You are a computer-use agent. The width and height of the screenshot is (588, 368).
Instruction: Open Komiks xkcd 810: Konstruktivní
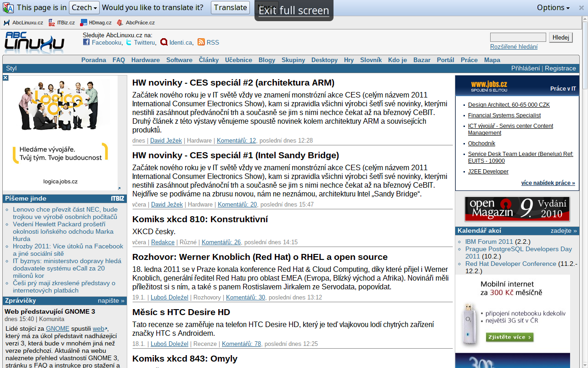tap(200, 219)
